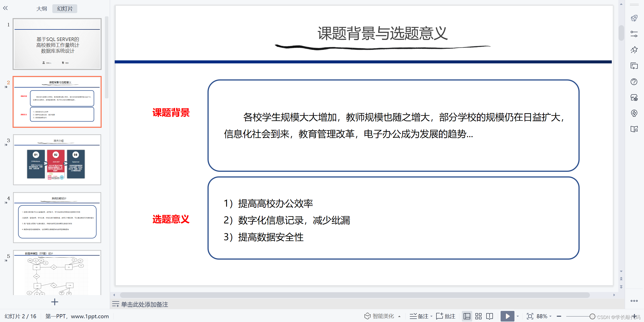Open the more options ellipsis in sidebar

coord(634,301)
